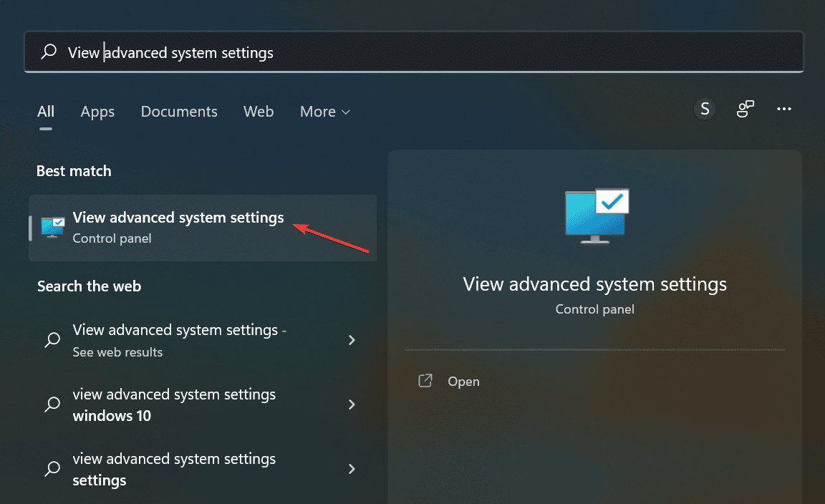Click 'Control panel' label in preview pane
825x504 pixels.
point(594,309)
